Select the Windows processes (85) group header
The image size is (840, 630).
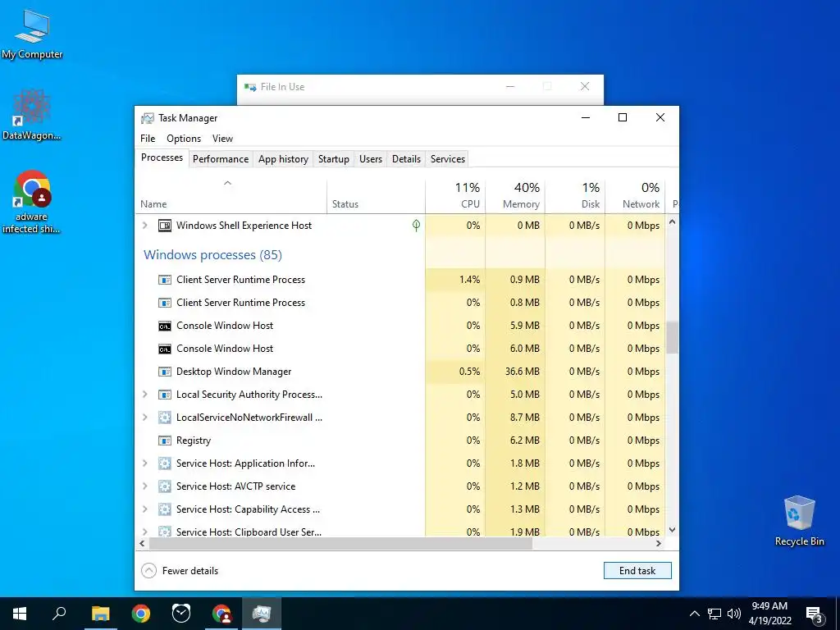point(212,255)
